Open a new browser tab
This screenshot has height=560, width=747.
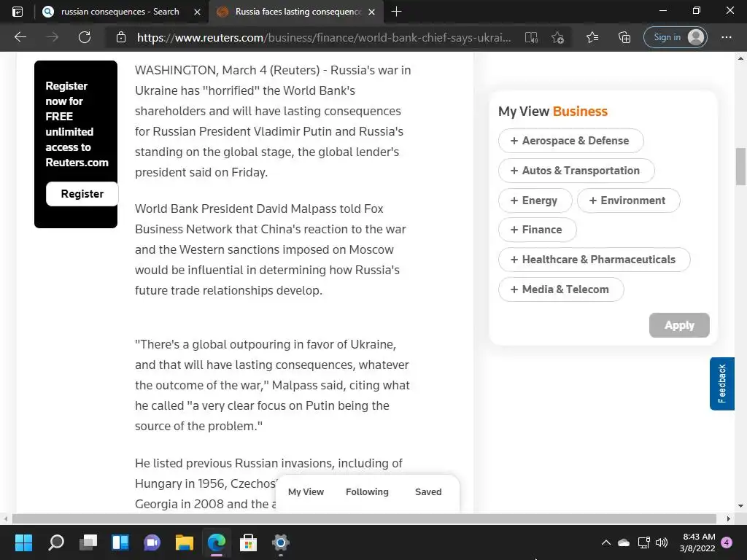396,12
